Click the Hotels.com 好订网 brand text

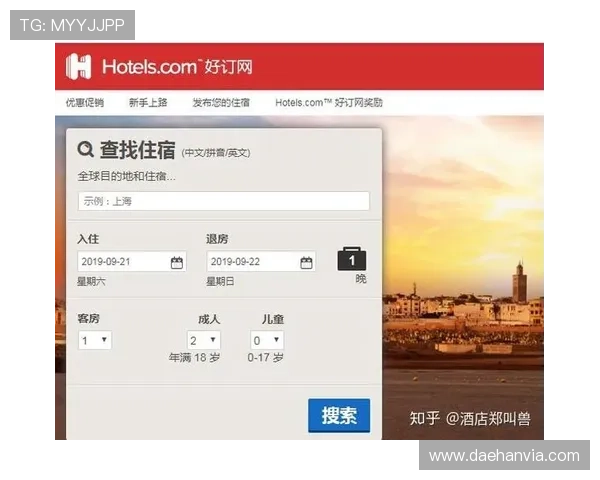tap(177, 67)
